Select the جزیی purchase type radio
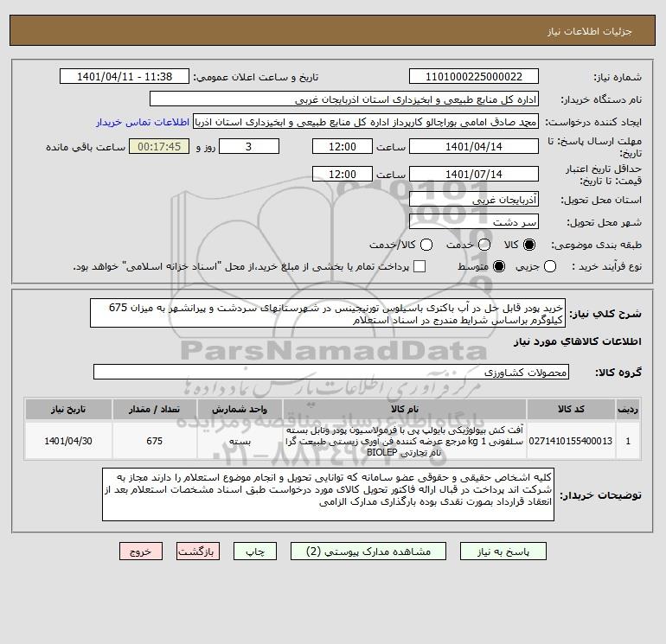 pos(550,266)
